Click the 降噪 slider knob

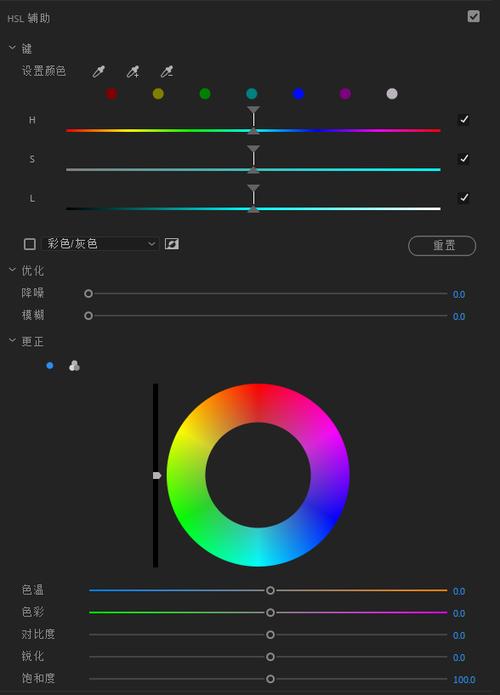(88, 293)
